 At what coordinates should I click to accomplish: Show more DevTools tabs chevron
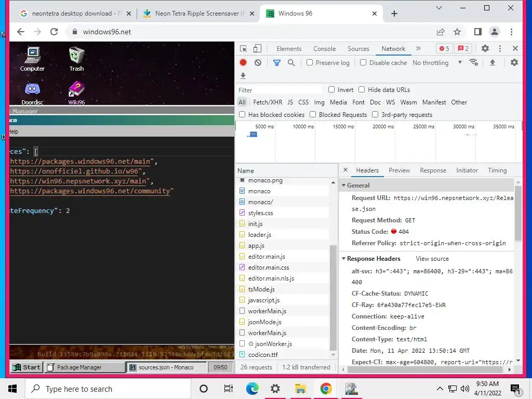418,48
